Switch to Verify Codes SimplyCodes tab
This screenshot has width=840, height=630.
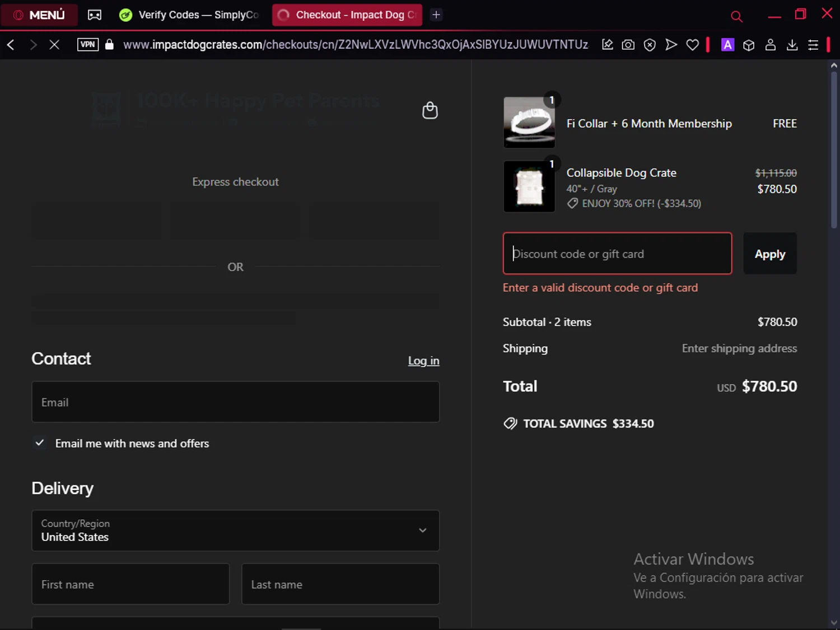pos(189,15)
